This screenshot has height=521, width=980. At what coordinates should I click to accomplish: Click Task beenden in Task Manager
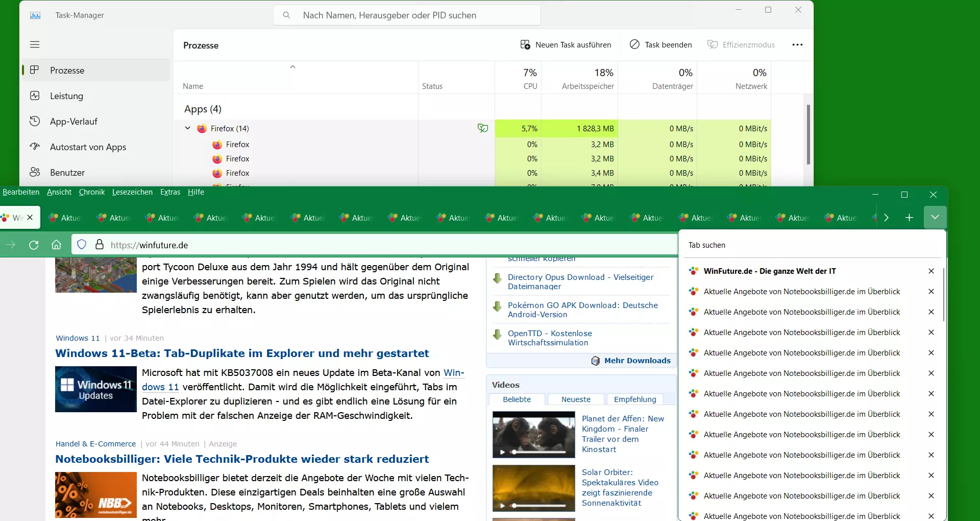coord(660,45)
